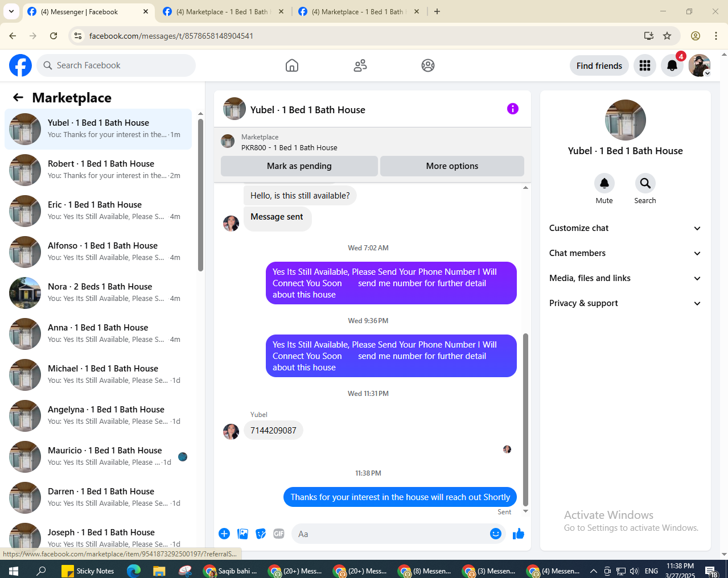Viewport: 728px width, 578px height.
Task: Click More options button
Action: coord(452,166)
